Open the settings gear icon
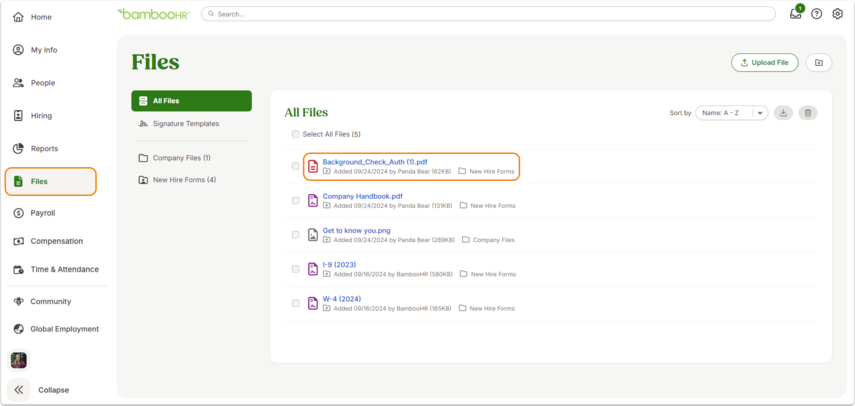Viewport: 855px width, 406px height. (838, 14)
